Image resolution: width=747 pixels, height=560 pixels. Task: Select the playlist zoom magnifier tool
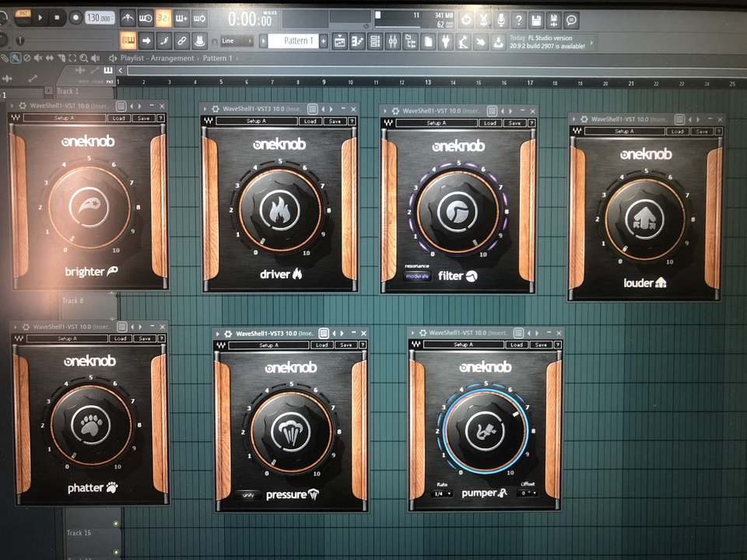84,58
